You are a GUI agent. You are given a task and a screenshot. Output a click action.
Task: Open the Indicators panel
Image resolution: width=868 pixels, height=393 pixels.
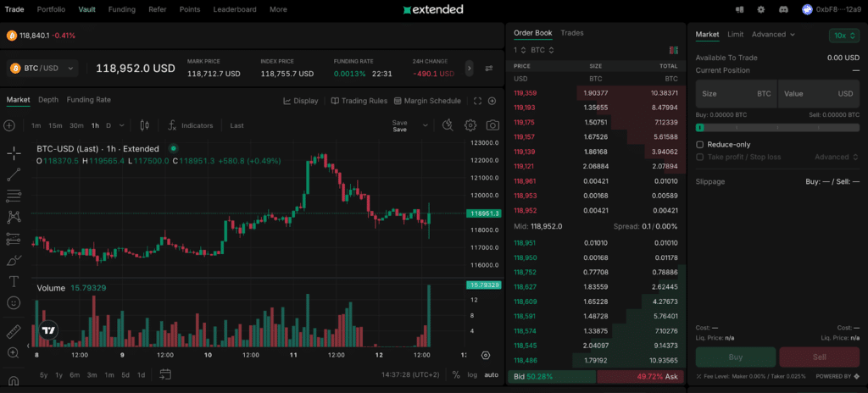tap(191, 125)
